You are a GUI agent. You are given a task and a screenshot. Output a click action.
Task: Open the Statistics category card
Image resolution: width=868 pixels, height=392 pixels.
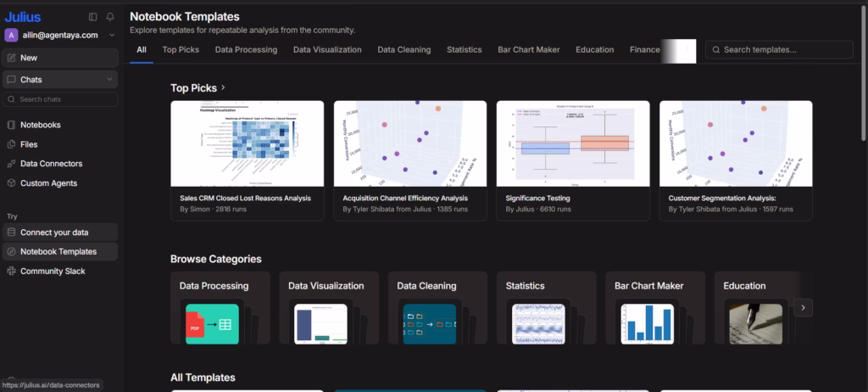(547, 308)
